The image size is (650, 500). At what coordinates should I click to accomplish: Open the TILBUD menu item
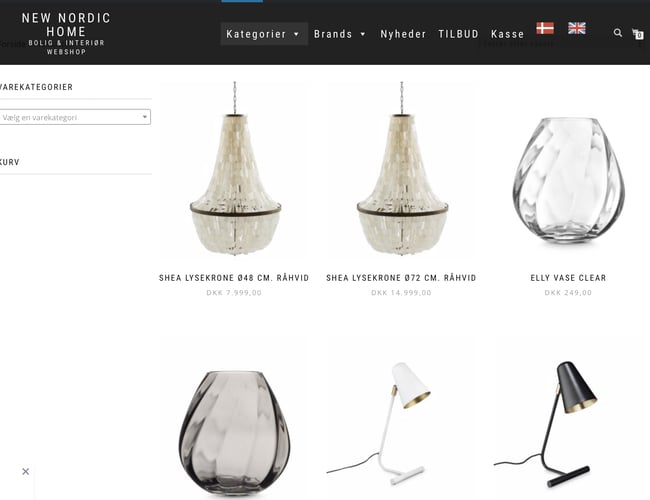(x=458, y=34)
